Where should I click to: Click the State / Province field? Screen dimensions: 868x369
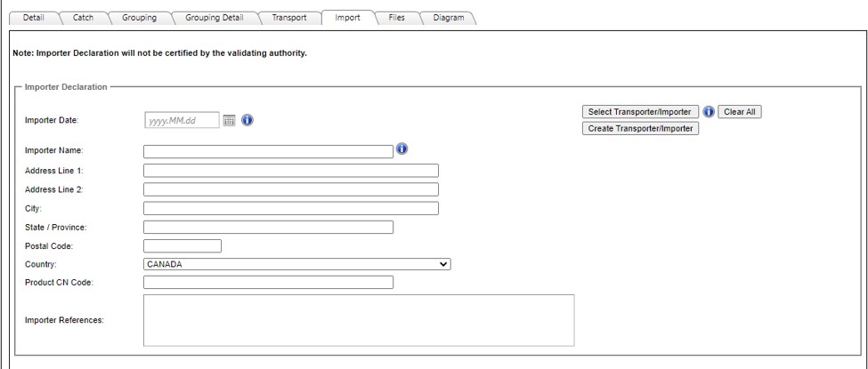[x=269, y=227]
